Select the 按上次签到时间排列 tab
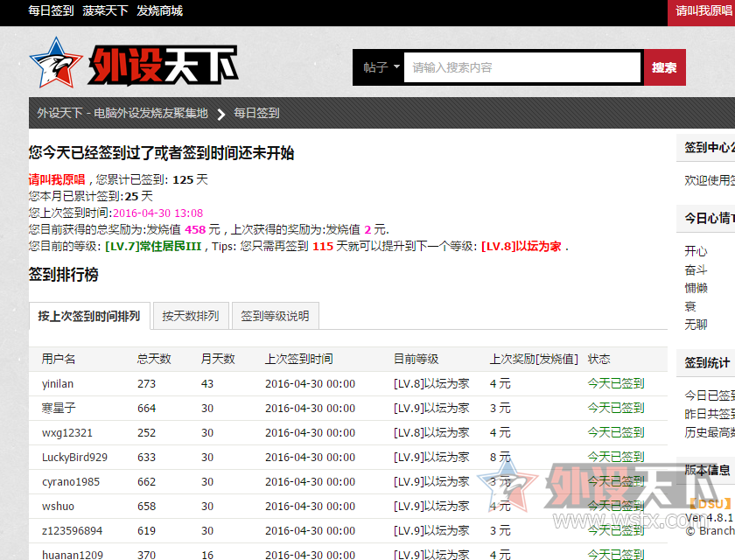The height and width of the screenshot is (560, 735). pyautogui.click(x=88, y=316)
